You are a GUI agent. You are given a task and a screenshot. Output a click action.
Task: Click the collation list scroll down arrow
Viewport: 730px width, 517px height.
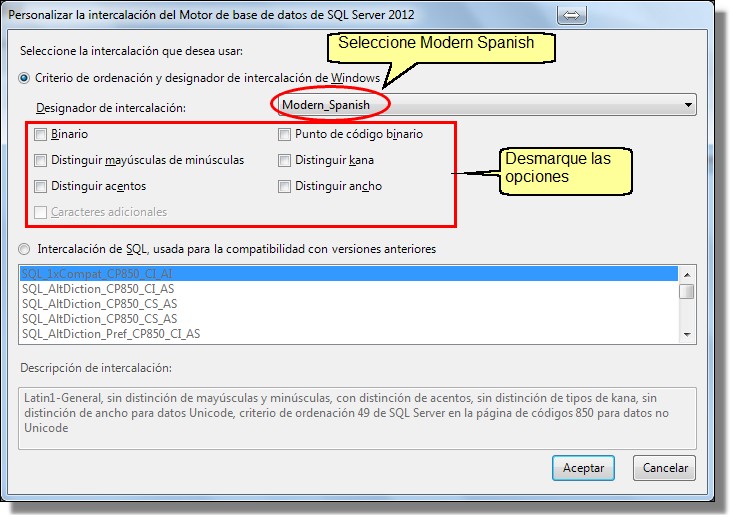[x=687, y=334]
